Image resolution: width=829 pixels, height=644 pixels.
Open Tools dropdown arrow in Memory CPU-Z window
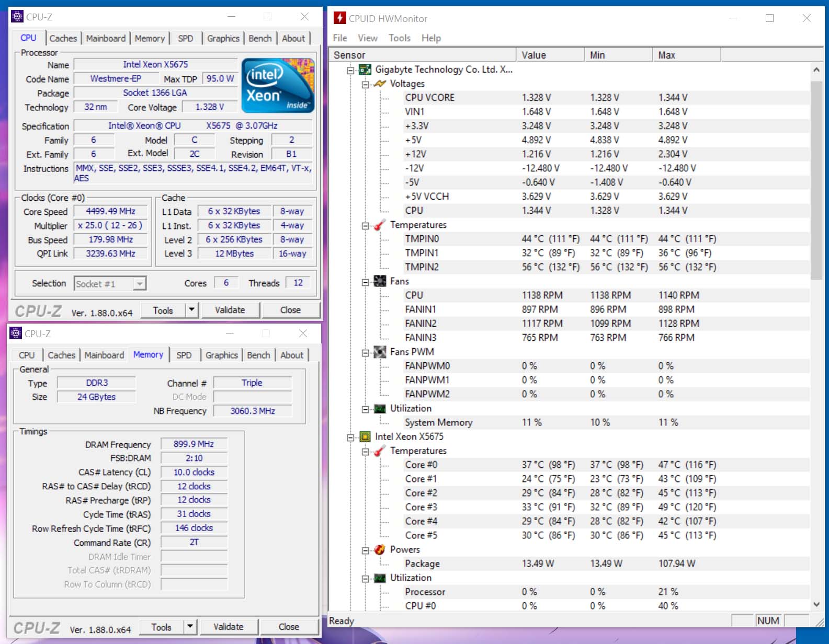[190, 627]
